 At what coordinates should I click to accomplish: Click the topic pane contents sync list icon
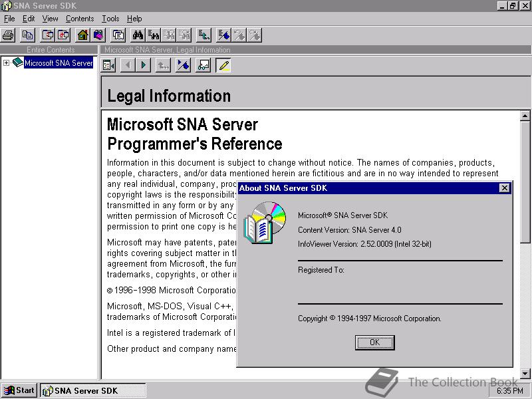pyautogui.click(x=108, y=65)
